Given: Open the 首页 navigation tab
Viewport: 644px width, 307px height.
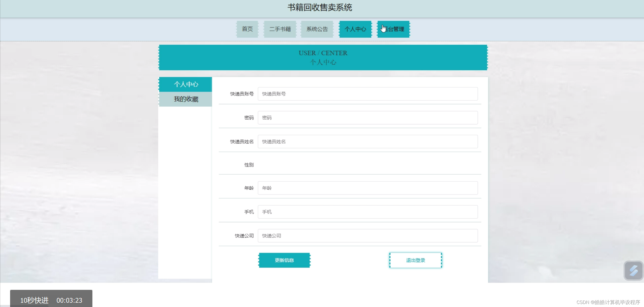Looking at the screenshot, I should pyautogui.click(x=247, y=29).
